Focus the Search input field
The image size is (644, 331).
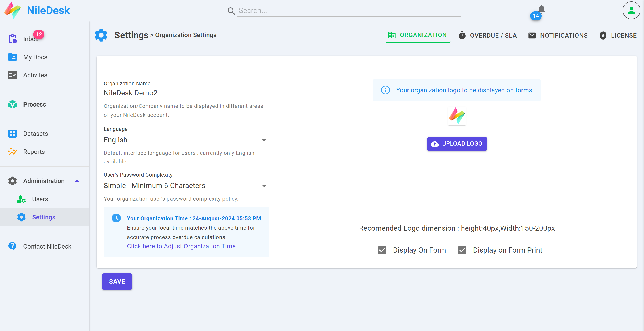click(x=349, y=10)
